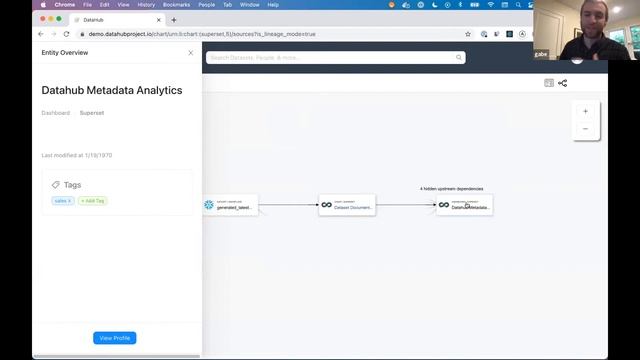The height and width of the screenshot is (360, 640).
Task: Select the Datahub Metadata dashboard node
Action: tap(464, 205)
